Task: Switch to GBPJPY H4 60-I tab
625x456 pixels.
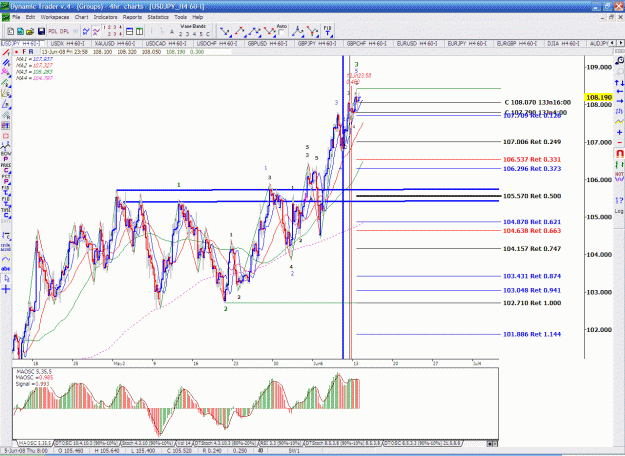Action: [x=317, y=43]
